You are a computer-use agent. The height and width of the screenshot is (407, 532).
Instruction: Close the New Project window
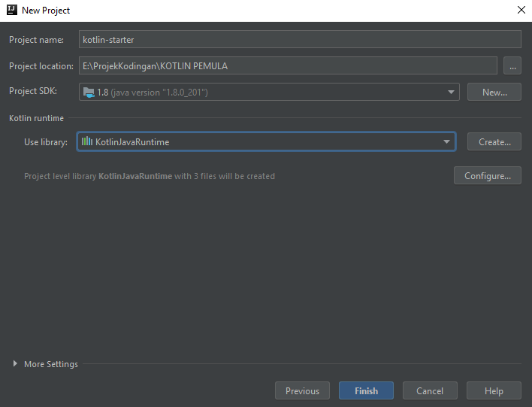pyautogui.click(x=521, y=10)
